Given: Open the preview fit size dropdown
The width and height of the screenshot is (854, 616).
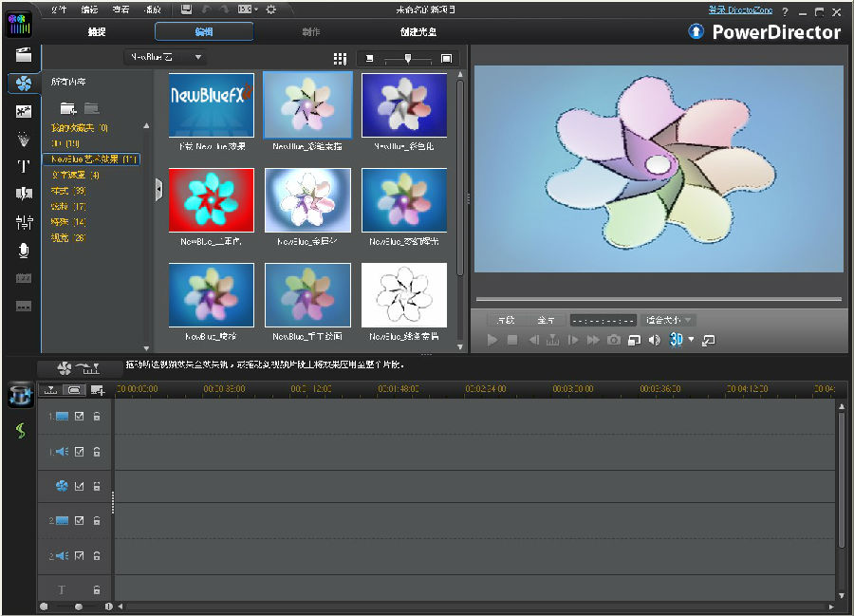Looking at the screenshot, I should click(669, 320).
